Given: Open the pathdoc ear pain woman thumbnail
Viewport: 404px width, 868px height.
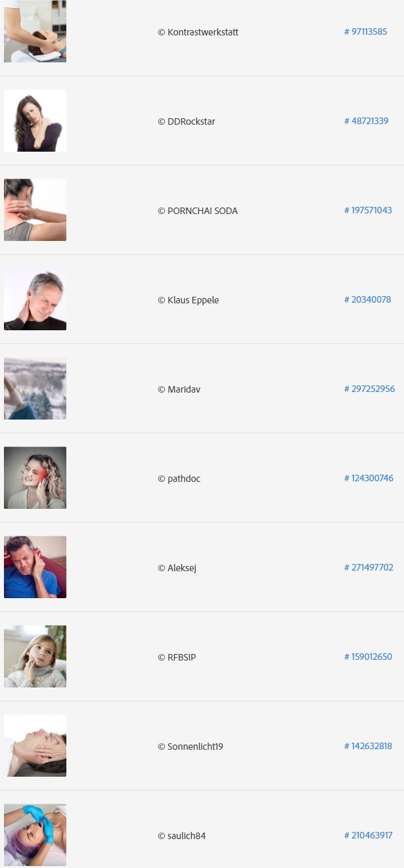Looking at the screenshot, I should tap(35, 478).
